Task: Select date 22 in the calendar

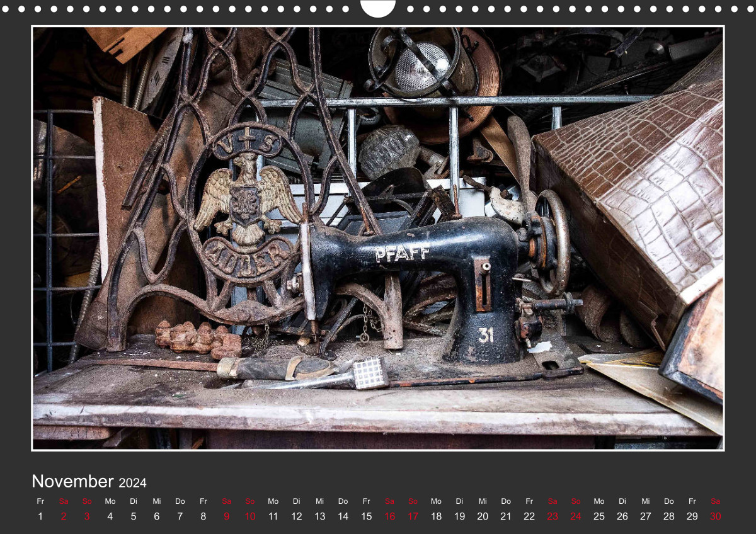Action: [x=529, y=516]
